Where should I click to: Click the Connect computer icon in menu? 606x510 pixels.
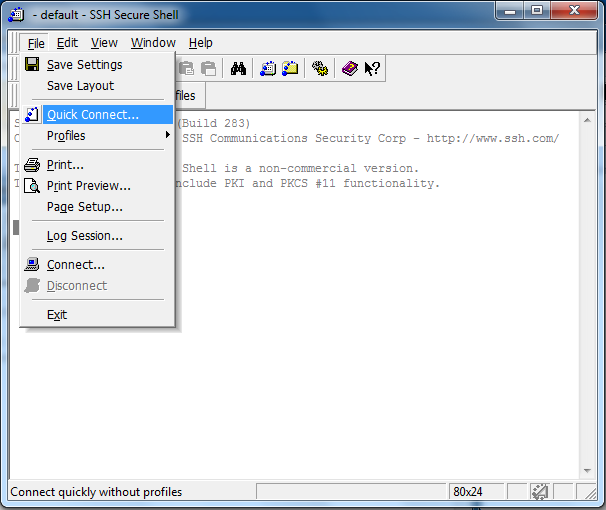point(32,265)
